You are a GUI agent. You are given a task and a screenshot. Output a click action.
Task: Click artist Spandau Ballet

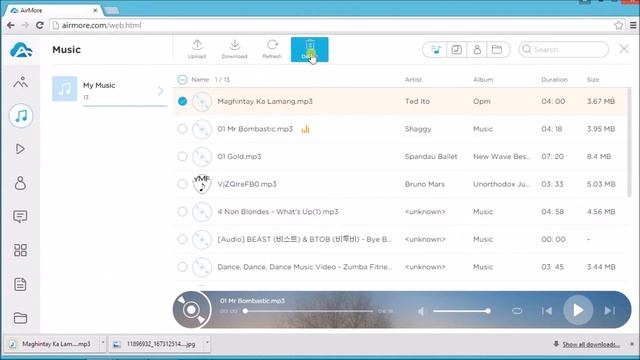point(431,156)
